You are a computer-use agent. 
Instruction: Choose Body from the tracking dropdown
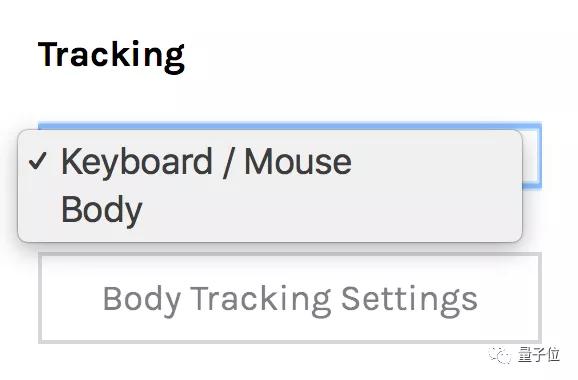point(270,209)
